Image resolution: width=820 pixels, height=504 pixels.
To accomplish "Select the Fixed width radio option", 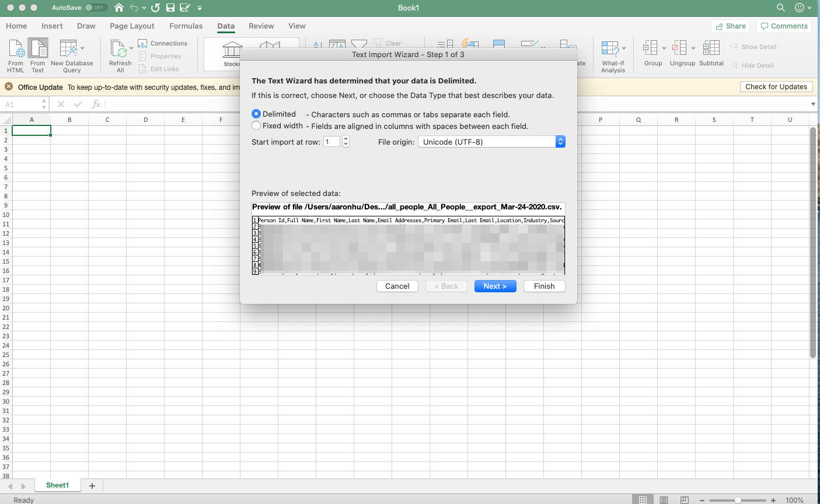I will pos(256,125).
